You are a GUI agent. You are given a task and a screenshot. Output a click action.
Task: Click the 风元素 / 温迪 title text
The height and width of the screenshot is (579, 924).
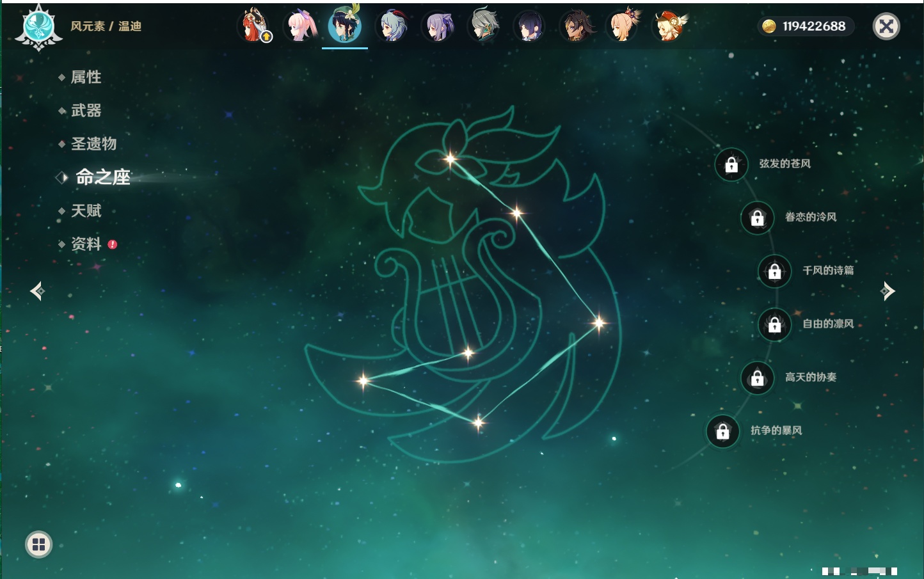tap(106, 26)
